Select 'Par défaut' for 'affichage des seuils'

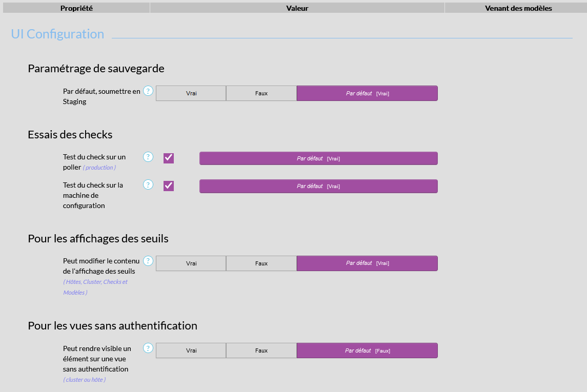coord(367,263)
